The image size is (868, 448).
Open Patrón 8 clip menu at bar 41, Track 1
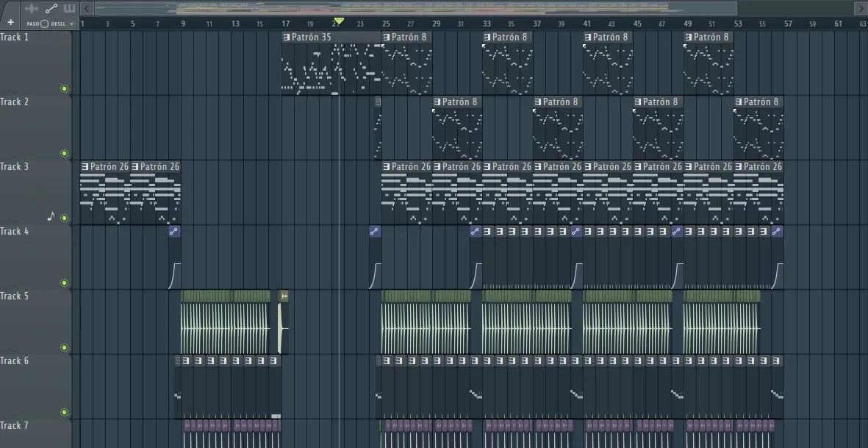point(588,37)
